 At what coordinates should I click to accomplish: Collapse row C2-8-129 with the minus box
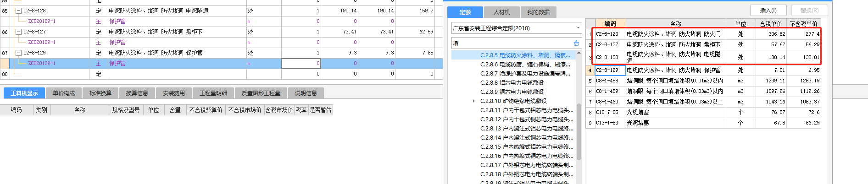[x=19, y=53]
